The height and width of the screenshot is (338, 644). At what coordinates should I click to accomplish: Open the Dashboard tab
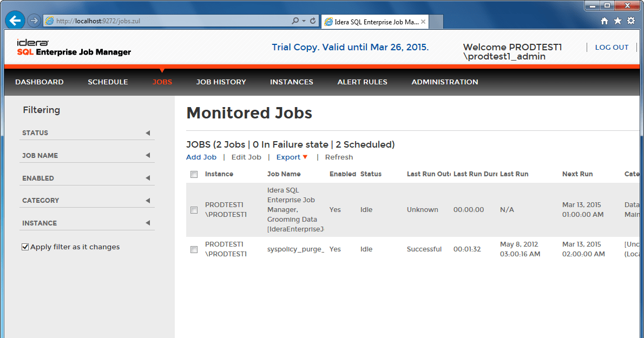[x=40, y=82]
